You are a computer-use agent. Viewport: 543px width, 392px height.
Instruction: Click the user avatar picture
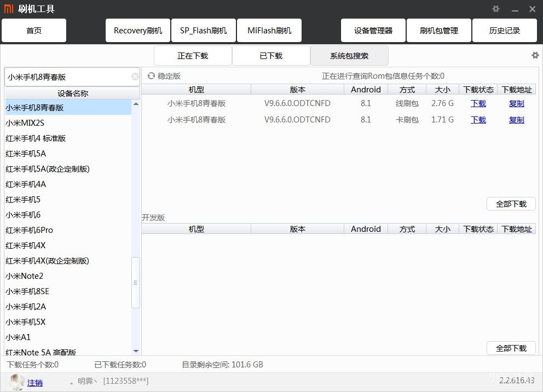(x=16, y=382)
